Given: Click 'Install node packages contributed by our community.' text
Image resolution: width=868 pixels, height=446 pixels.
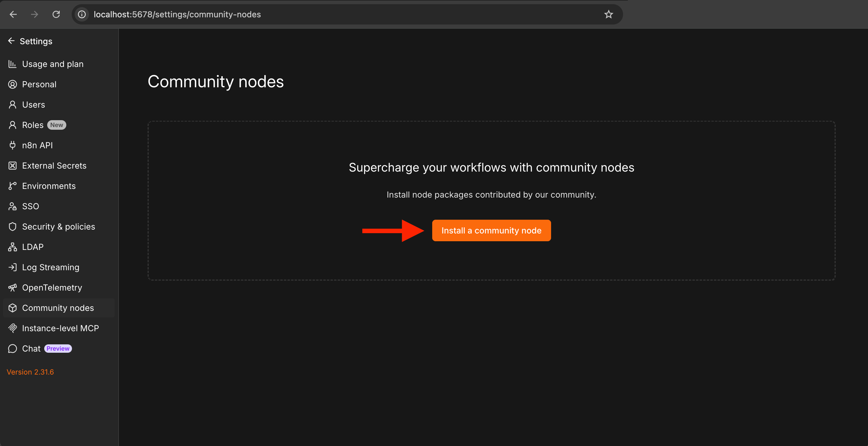Looking at the screenshot, I should coord(491,195).
